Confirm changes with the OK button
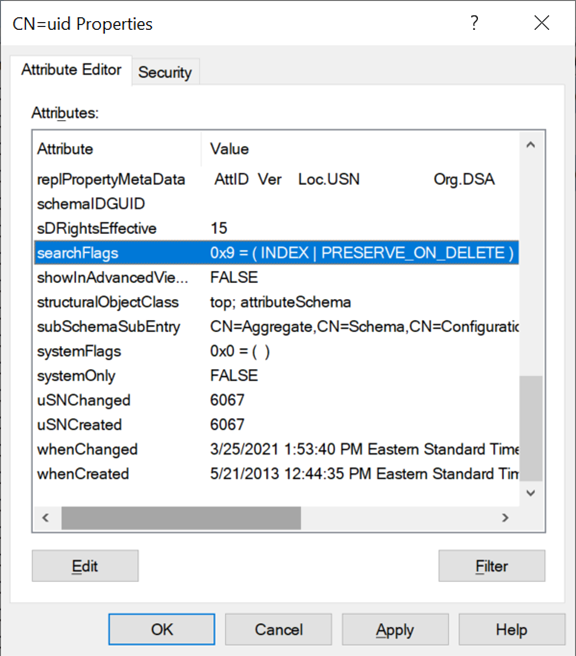The image size is (576, 656). point(162,629)
